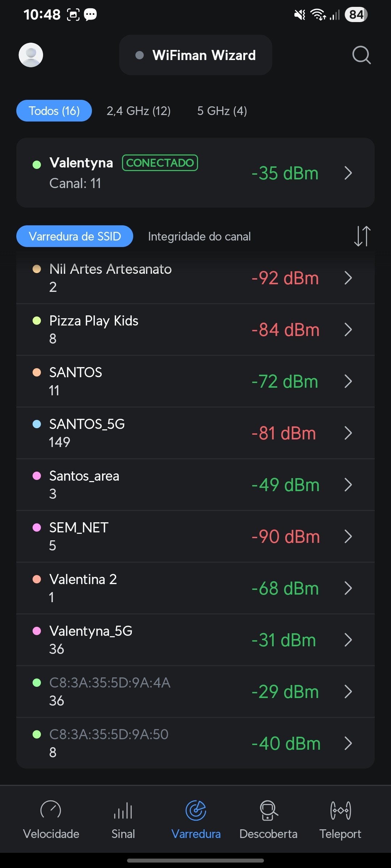This screenshot has height=868, width=391.
Task: Open the Sinal signal bars icon
Action: tap(123, 810)
